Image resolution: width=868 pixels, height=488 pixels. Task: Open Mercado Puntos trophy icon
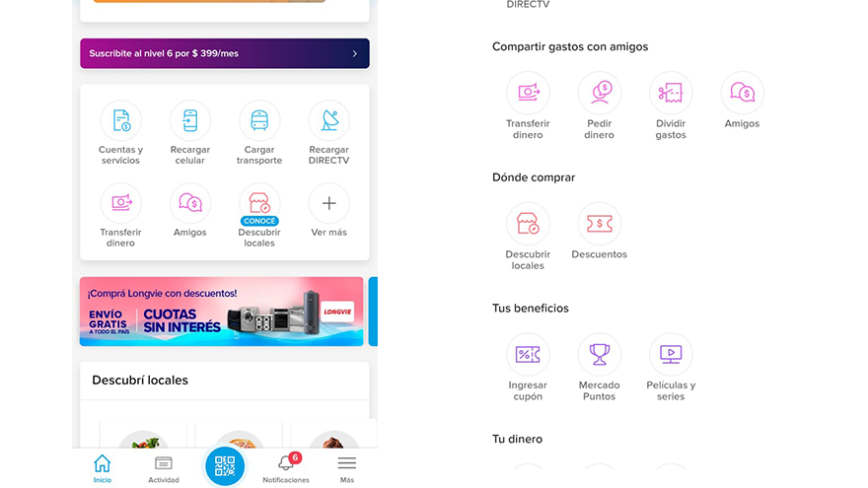click(599, 355)
